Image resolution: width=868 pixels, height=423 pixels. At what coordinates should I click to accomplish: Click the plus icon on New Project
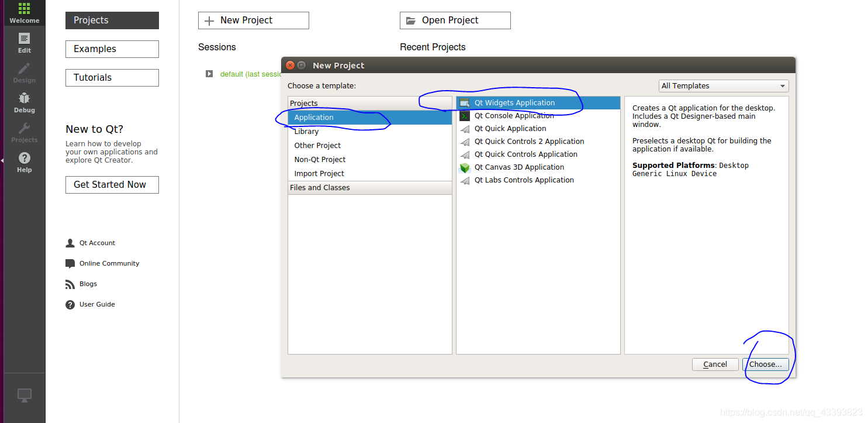(209, 20)
